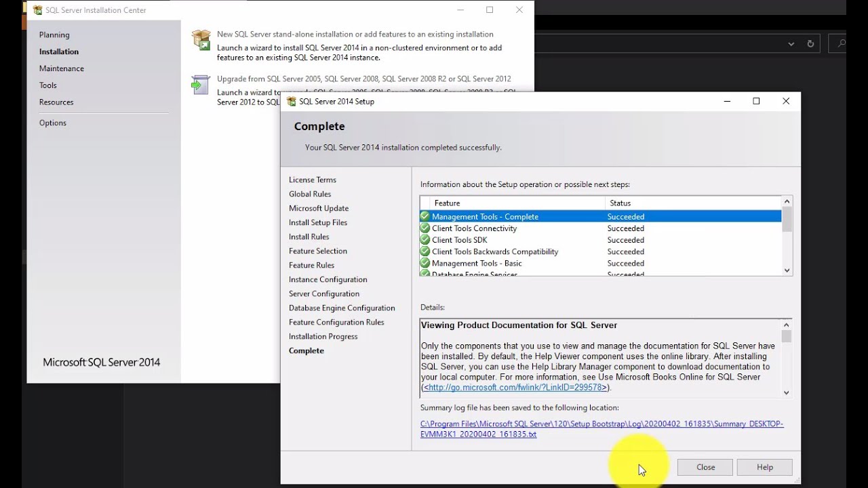Click SQL Server Installation Center title bar icon
The height and width of the screenshot is (488, 868).
[x=38, y=10]
